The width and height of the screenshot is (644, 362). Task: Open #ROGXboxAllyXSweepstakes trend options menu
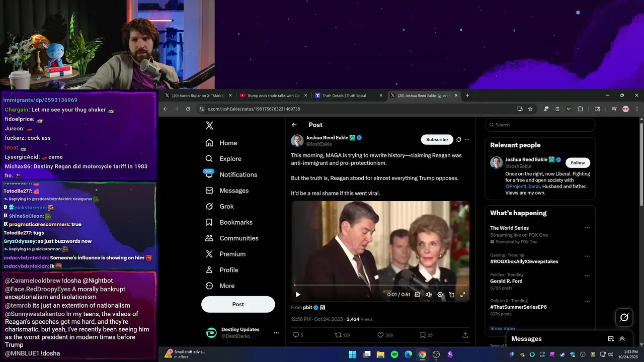click(587, 256)
